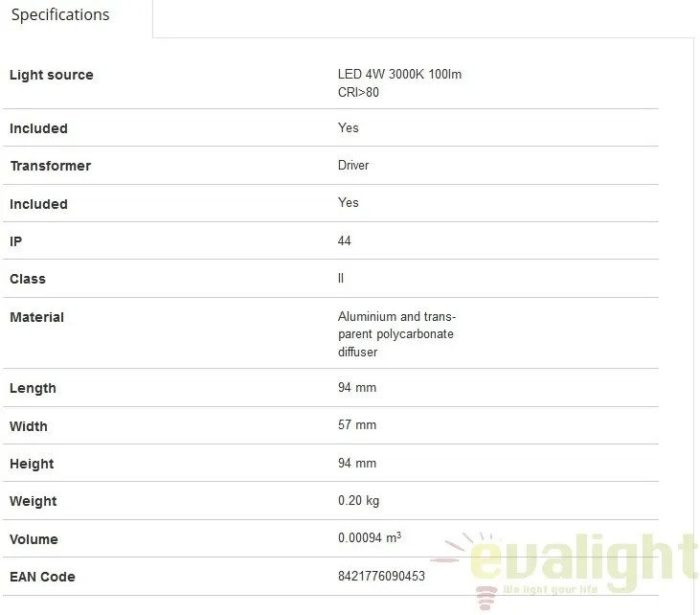This screenshot has height=615, width=700.
Task: Click the CRI>80 text line
Action: [358, 93]
